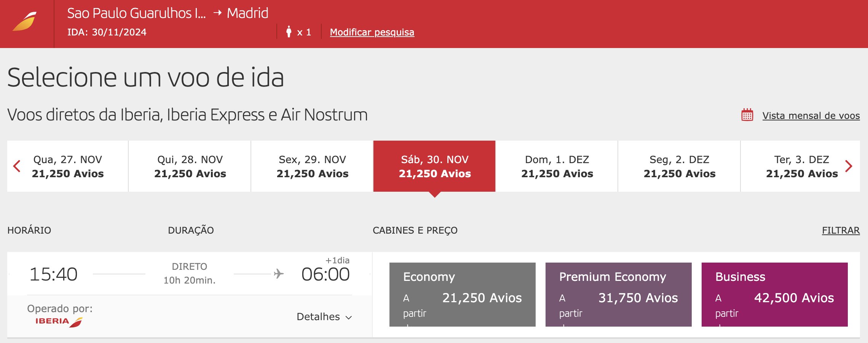Open Modificar pesquisa link
Screen dimensions: 868x343
372,32
